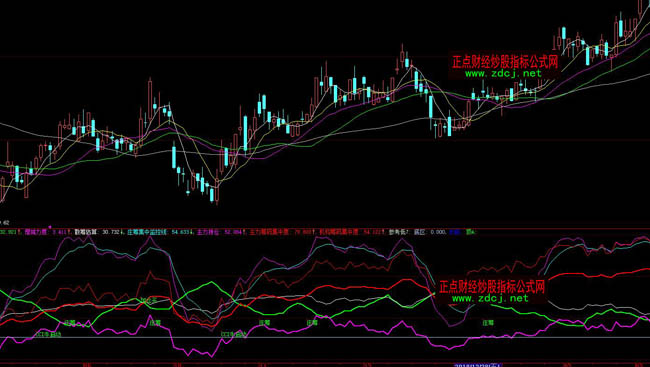Image resolution: width=650 pixels, height=367 pixels.
Task: Select the gray horizontal reference line in indicator panel
Action: pyautogui.click(x=325, y=337)
